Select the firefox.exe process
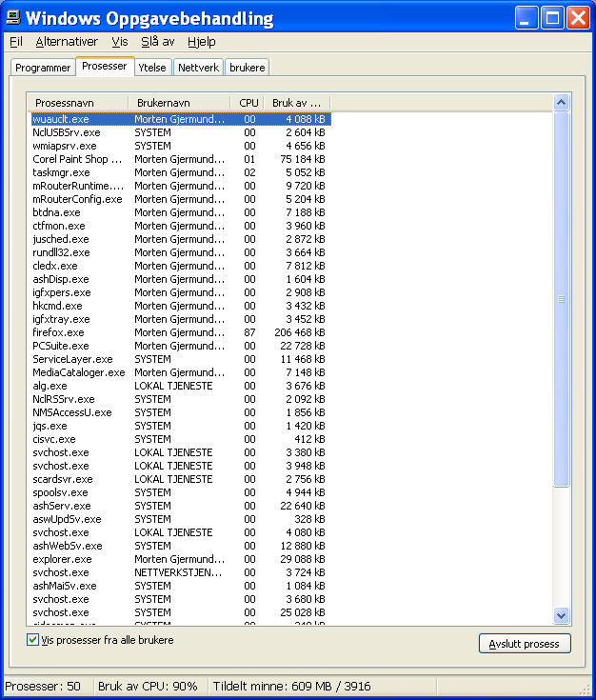 click(x=181, y=332)
